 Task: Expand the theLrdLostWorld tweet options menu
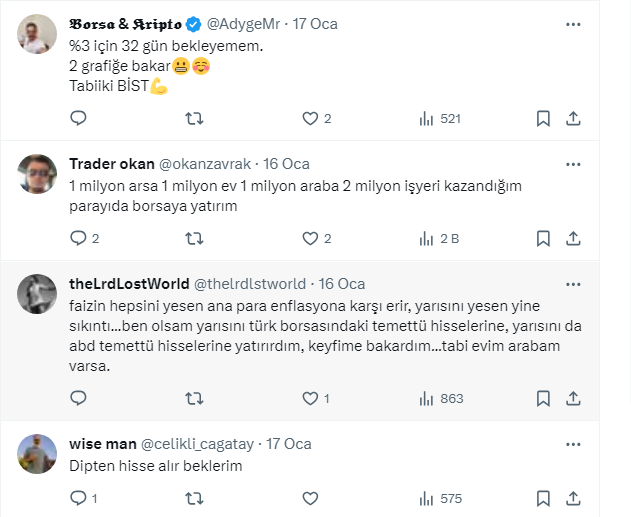pyautogui.click(x=572, y=284)
